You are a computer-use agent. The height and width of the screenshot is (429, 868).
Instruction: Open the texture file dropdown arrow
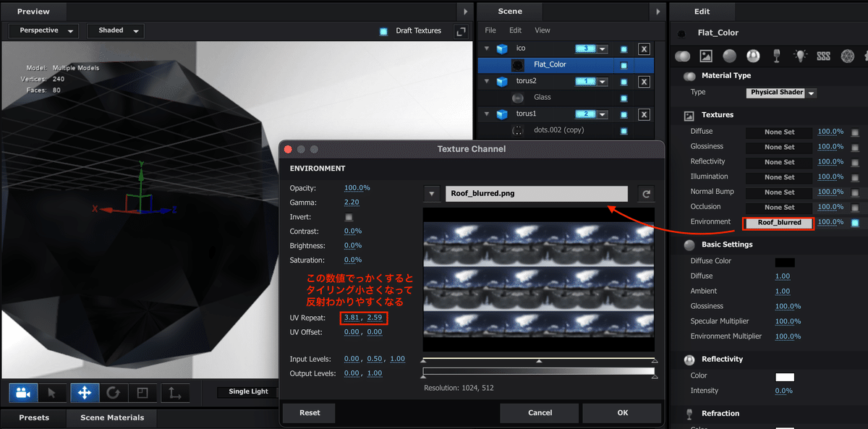pyautogui.click(x=432, y=194)
